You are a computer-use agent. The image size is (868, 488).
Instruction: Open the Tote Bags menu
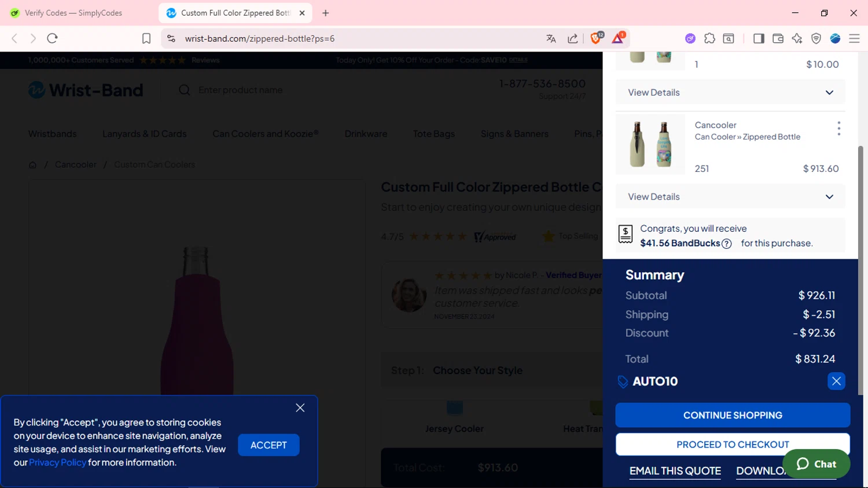(434, 134)
